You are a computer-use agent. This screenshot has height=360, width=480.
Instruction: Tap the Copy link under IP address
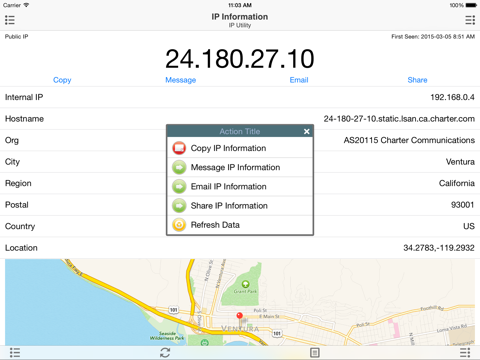click(62, 80)
